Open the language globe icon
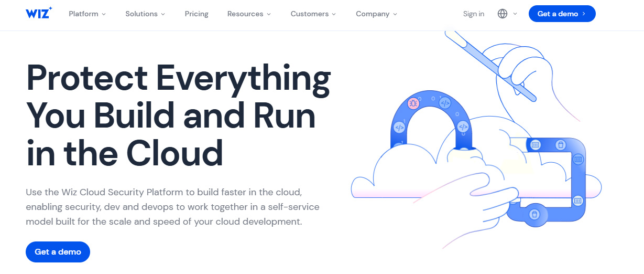Image resolution: width=644 pixels, height=274 pixels. coord(503,14)
